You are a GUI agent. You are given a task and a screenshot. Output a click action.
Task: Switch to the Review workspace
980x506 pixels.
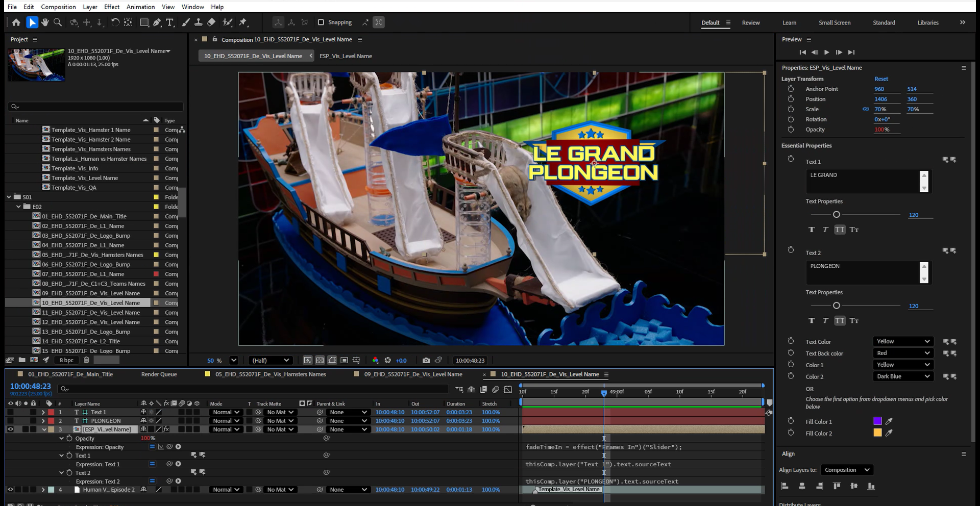pyautogui.click(x=751, y=22)
